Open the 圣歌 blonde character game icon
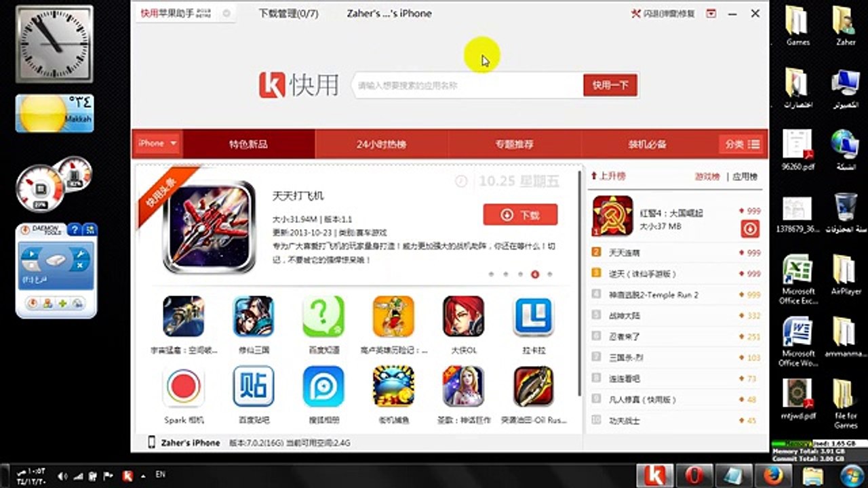Image resolution: width=868 pixels, height=488 pixels. pyautogui.click(x=464, y=386)
